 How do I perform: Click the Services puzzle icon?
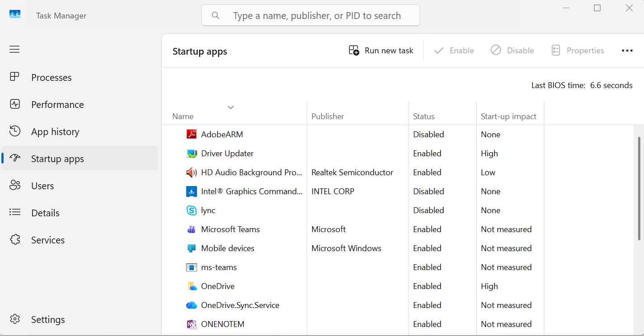(x=15, y=240)
